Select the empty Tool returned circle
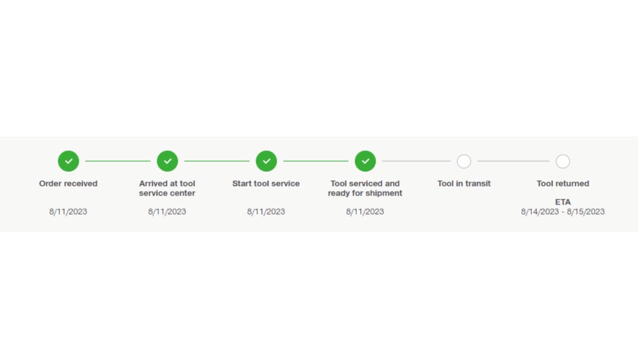The height and width of the screenshot is (364, 638). [x=563, y=161]
